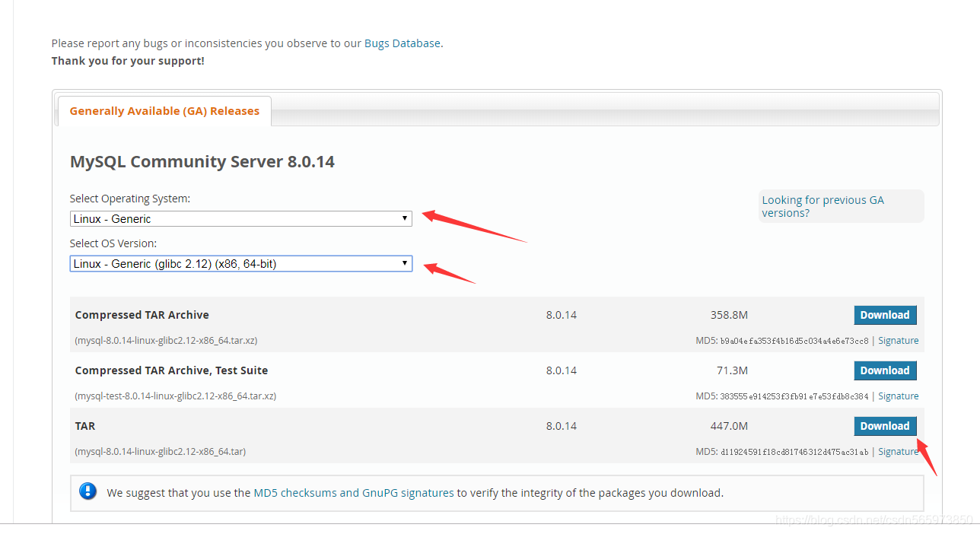This screenshot has width=980, height=534.
Task: Click the Select OS Version label
Action: pos(113,243)
